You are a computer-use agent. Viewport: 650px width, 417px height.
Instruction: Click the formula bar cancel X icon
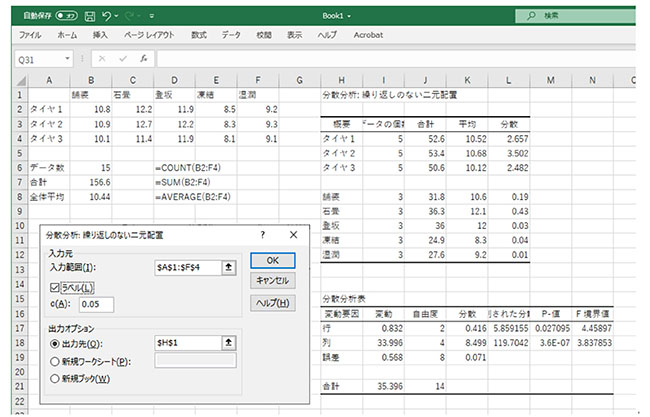pos(102,59)
